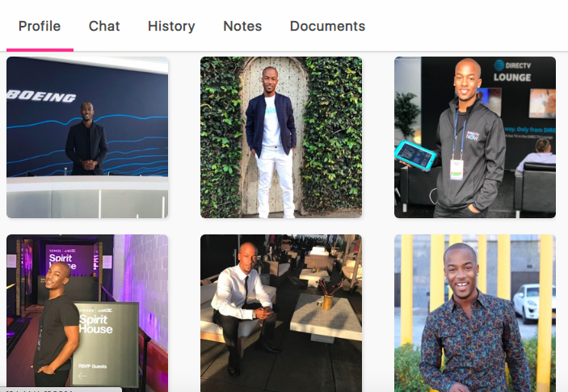
Task: Open photo with ivy-covered wall
Action: pyautogui.click(x=281, y=137)
